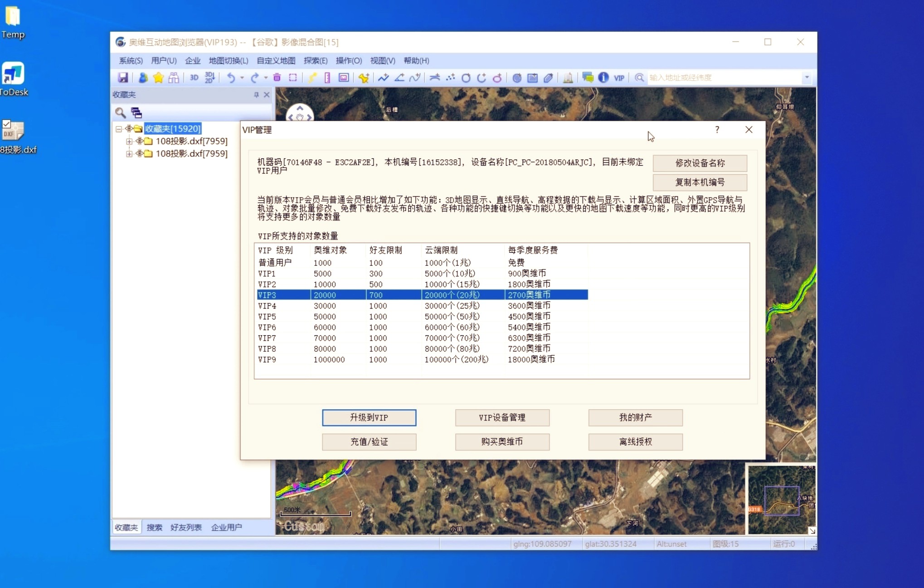Click the blue globe add icon
924x588 pixels.
[517, 78]
